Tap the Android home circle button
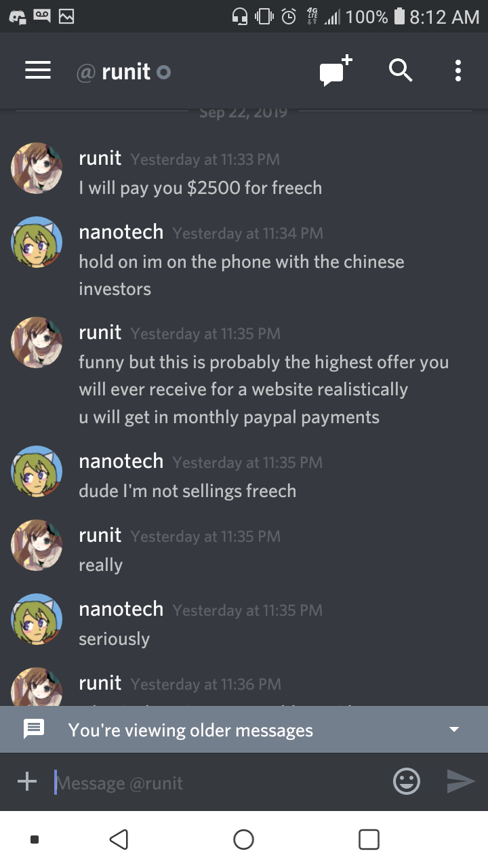 244,840
